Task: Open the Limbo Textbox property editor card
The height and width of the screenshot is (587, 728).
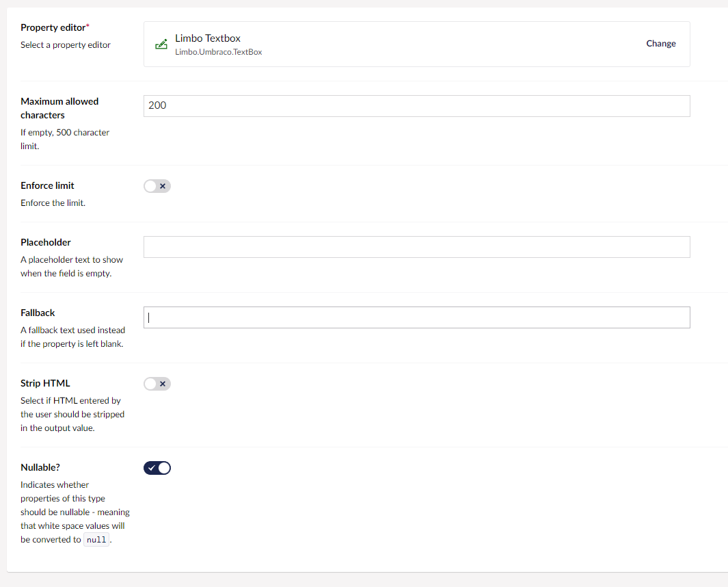Action: 416,44
